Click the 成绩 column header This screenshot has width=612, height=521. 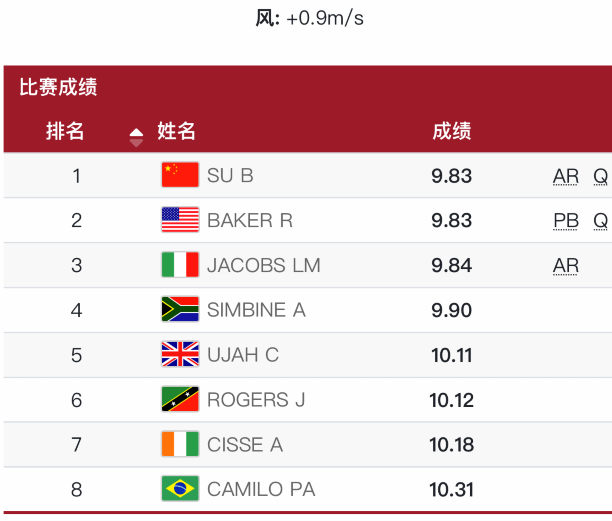pos(452,131)
